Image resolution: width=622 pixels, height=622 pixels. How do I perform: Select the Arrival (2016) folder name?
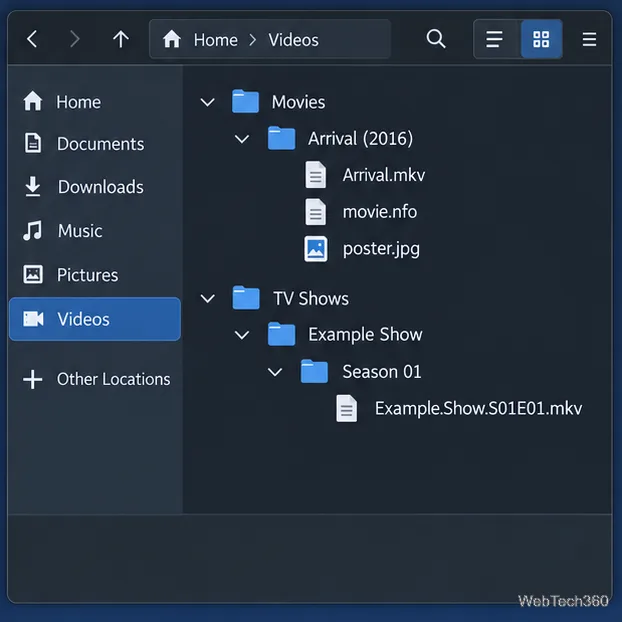pos(360,139)
